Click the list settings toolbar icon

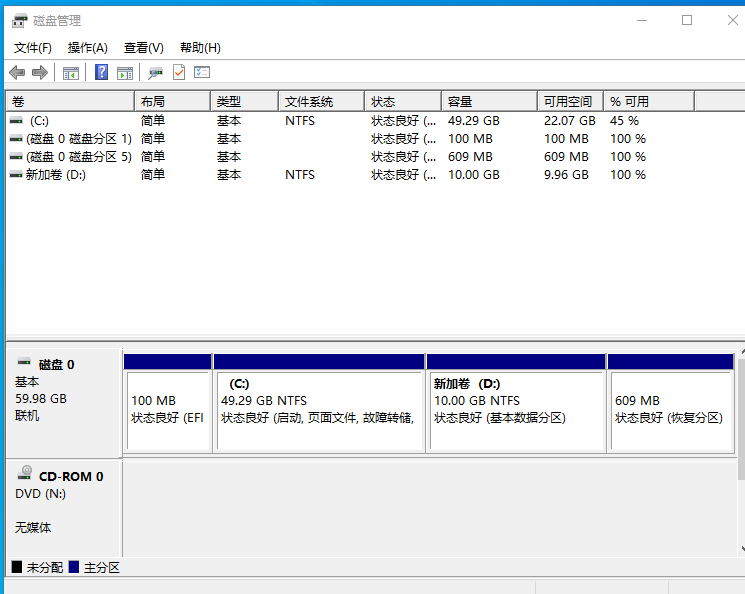point(202,73)
